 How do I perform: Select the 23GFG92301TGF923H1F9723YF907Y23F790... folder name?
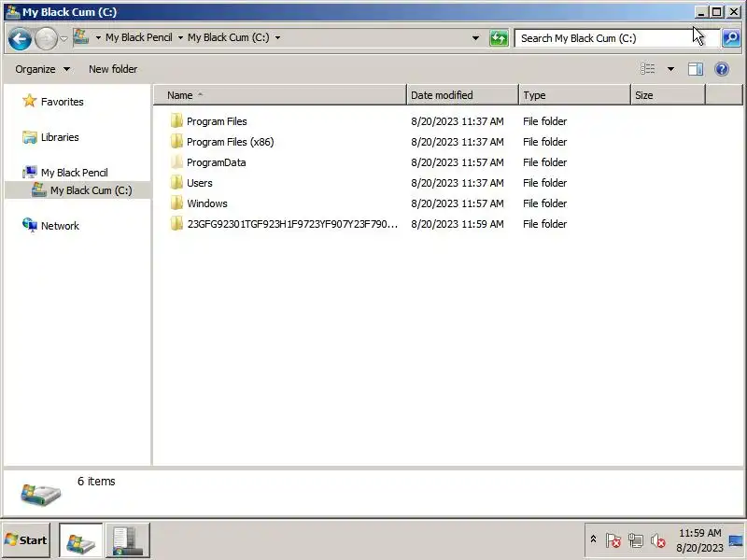(x=292, y=224)
